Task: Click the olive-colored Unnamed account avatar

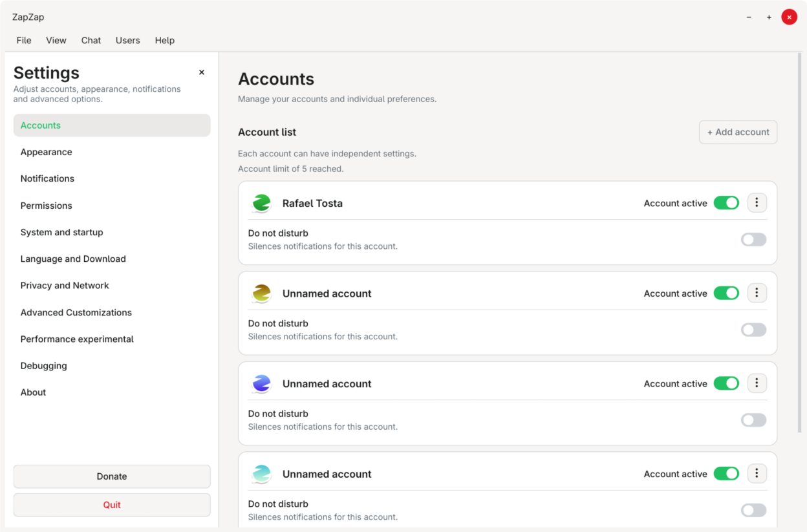Action: tap(262, 293)
